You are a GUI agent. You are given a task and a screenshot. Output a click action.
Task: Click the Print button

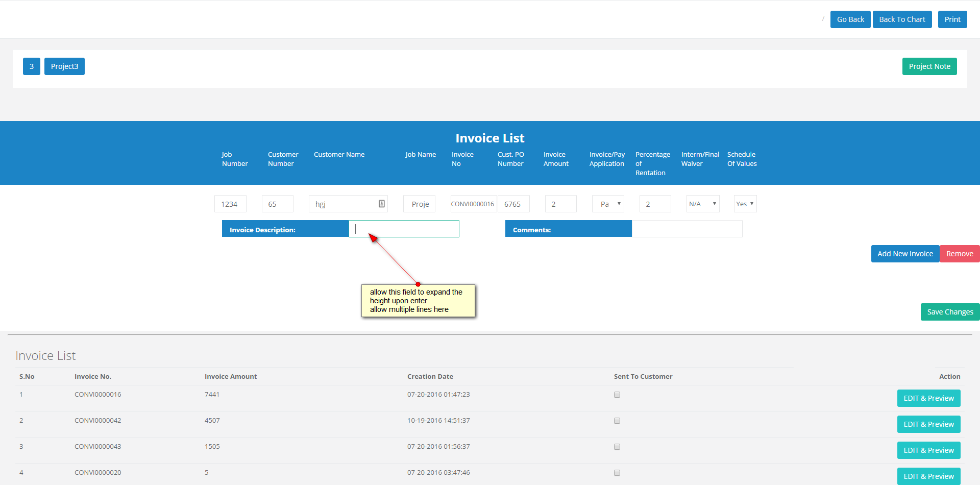(x=952, y=19)
